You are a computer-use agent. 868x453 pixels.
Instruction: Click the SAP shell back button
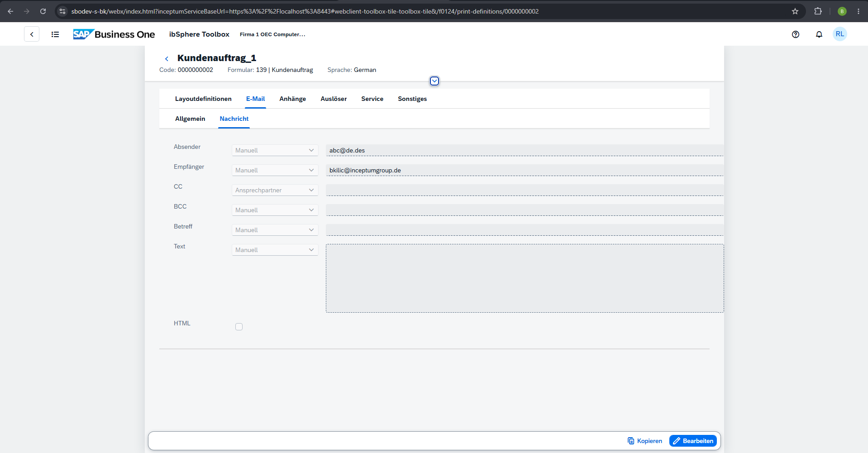[x=32, y=34]
